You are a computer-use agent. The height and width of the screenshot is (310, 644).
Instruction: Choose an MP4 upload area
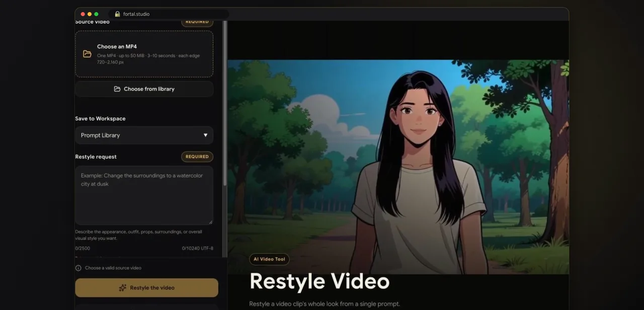[144, 54]
